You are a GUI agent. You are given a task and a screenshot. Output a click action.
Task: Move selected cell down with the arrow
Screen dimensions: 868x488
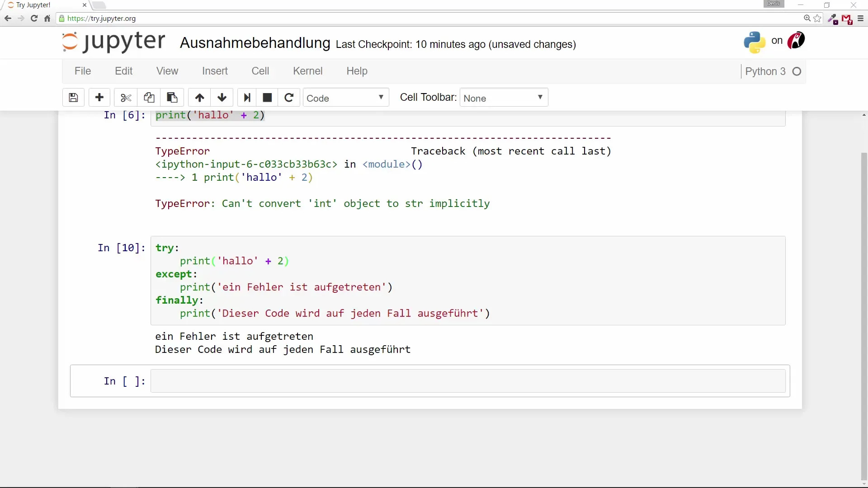[x=222, y=98]
